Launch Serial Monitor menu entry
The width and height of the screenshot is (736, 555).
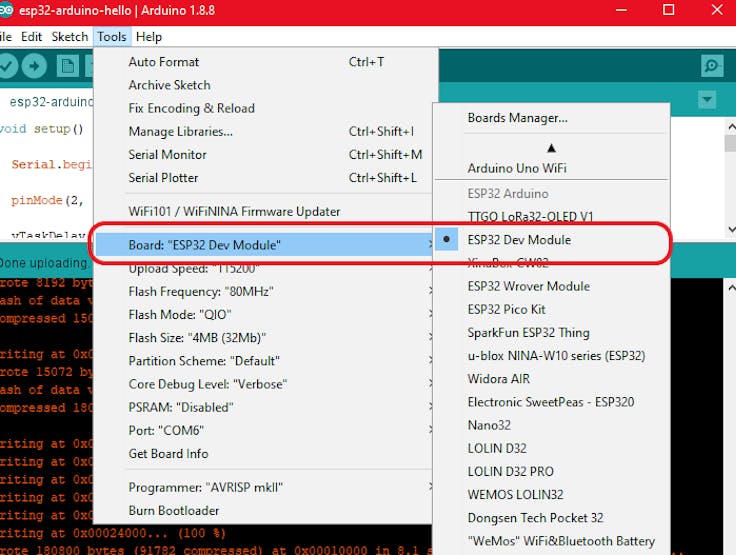[265, 154]
